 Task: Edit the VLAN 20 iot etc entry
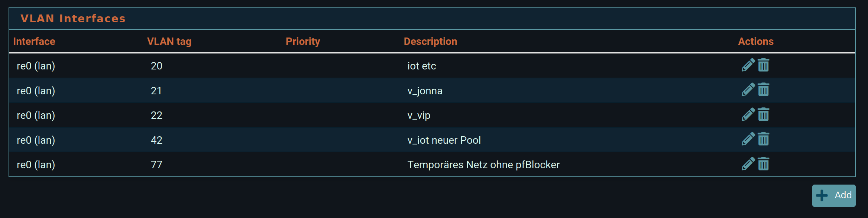(x=748, y=65)
